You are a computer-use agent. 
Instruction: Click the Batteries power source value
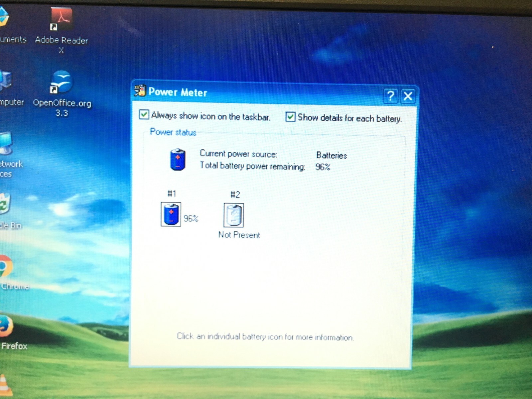[x=332, y=155]
